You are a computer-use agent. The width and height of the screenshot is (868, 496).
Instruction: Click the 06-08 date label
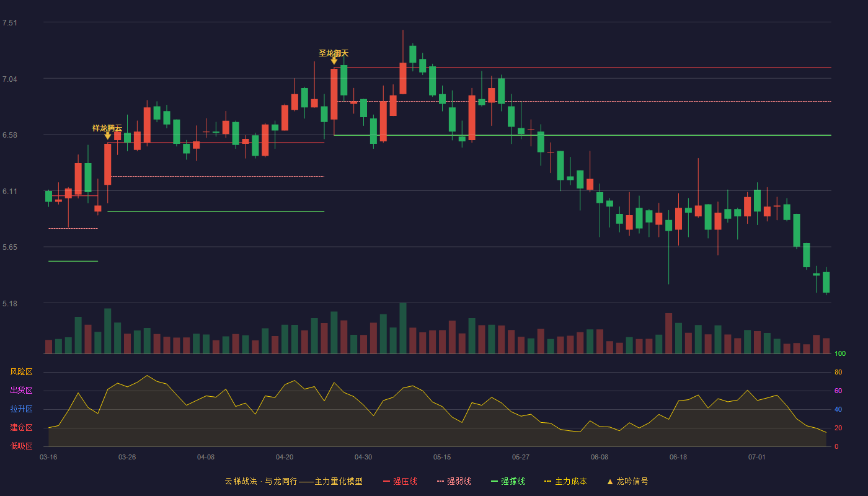click(x=600, y=457)
